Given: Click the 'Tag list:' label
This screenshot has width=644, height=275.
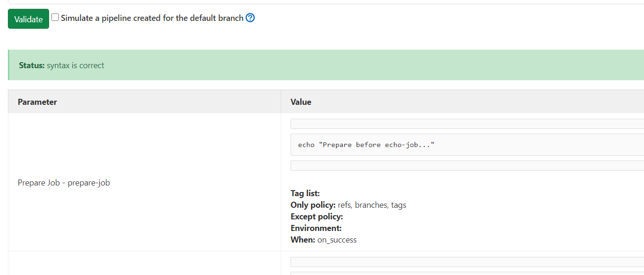Looking at the screenshot, I should (x=305, y=193).
